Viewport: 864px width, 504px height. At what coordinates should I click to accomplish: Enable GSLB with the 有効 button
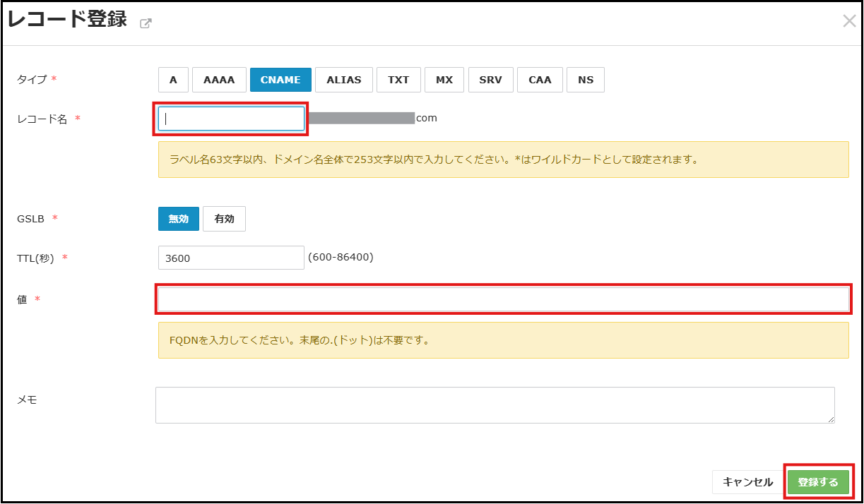tap(224, 219)
